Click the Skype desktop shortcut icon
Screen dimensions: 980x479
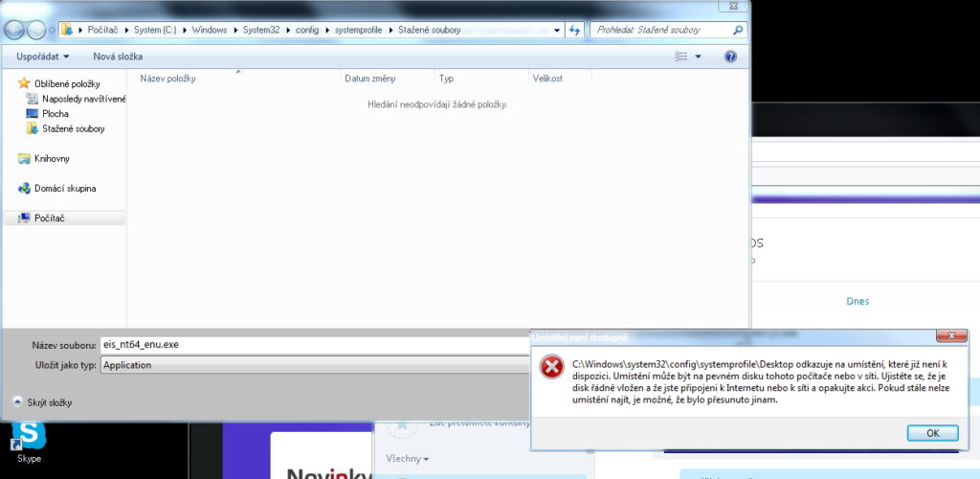pos(29,443)
